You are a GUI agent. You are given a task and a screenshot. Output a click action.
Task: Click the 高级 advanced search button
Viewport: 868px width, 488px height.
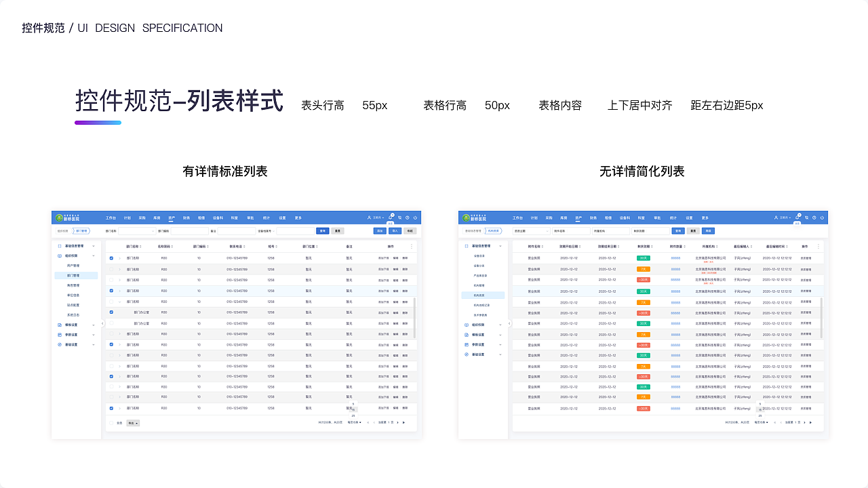(707, 231)
